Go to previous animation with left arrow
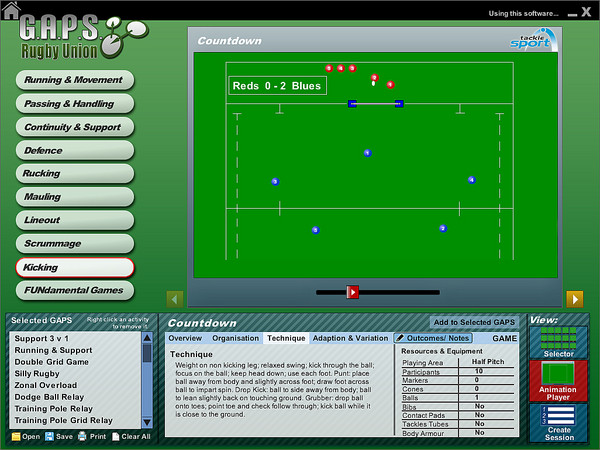 (174, 298)
